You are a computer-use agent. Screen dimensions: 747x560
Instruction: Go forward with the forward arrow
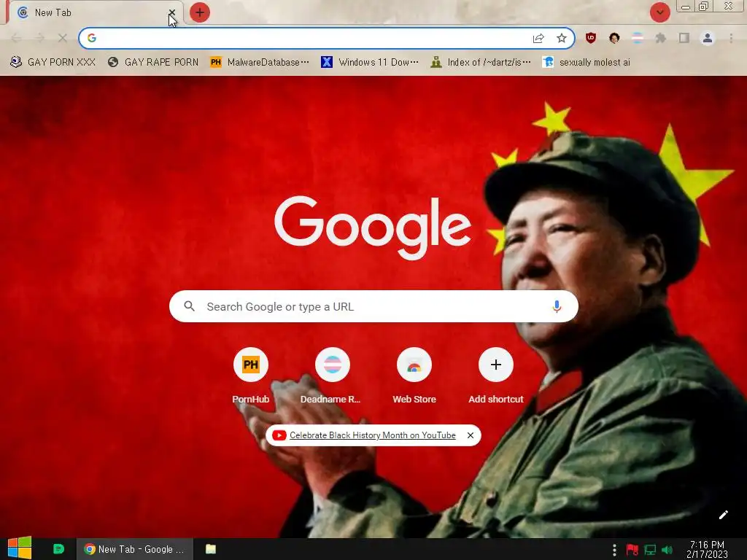(x=39, y=38)
